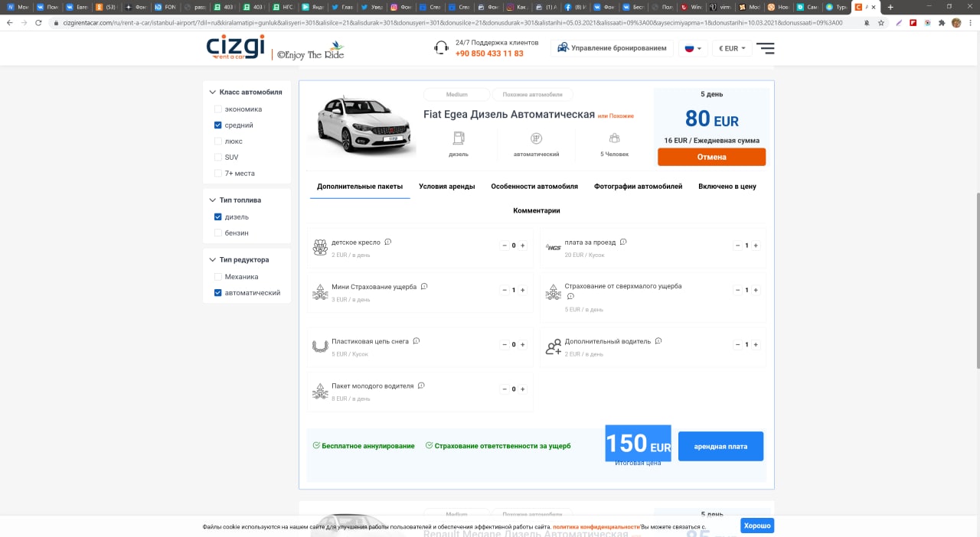Click the Medium class tag
This screenshot has height=537, width=980.
coord(456,95)
